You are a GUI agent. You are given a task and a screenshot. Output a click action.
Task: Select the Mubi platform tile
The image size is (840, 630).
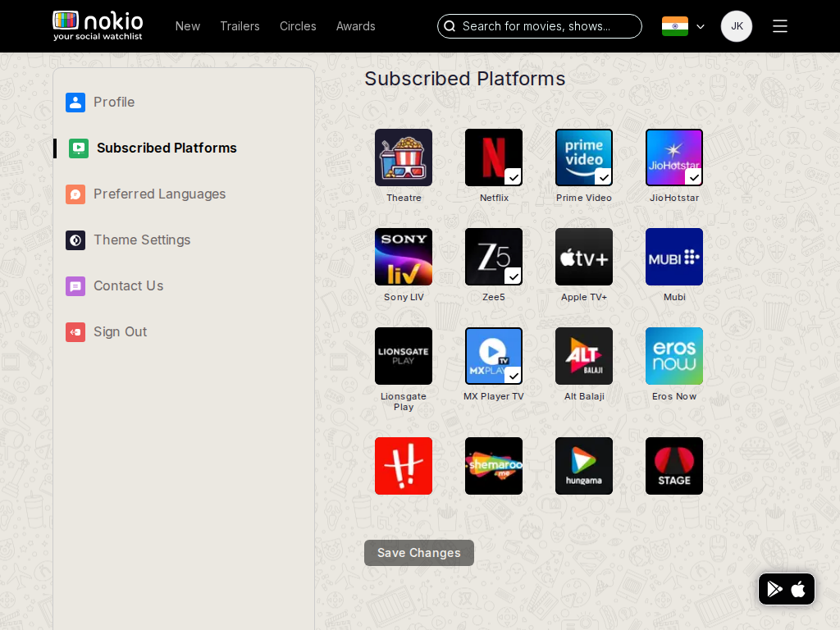[674, 257]
